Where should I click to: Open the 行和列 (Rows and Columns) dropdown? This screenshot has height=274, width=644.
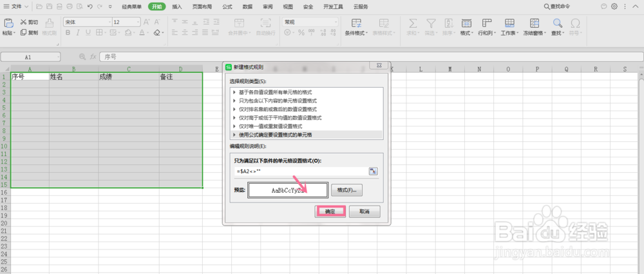click(x=487, y=28)
